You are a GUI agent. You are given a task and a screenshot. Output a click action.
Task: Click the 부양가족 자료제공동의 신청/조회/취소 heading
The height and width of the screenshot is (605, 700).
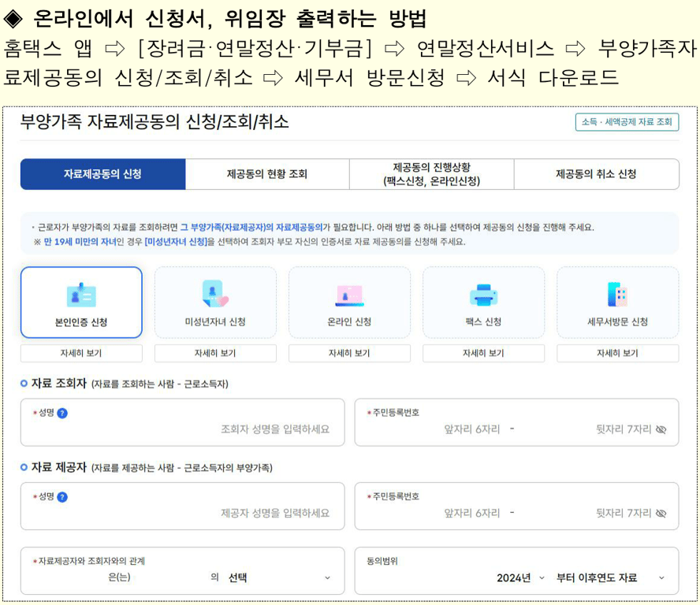[x=155, y=122]
